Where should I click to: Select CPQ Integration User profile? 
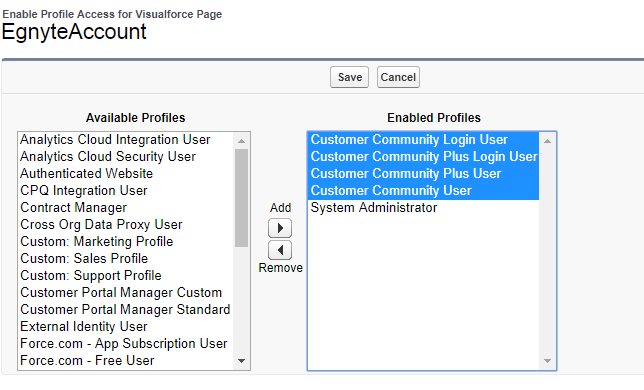126,191
